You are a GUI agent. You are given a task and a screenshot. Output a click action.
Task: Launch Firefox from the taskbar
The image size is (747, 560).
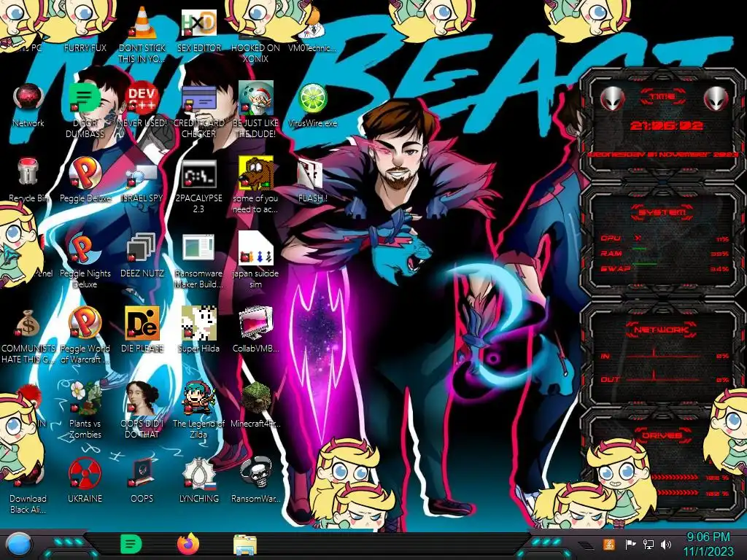(188, 544)
